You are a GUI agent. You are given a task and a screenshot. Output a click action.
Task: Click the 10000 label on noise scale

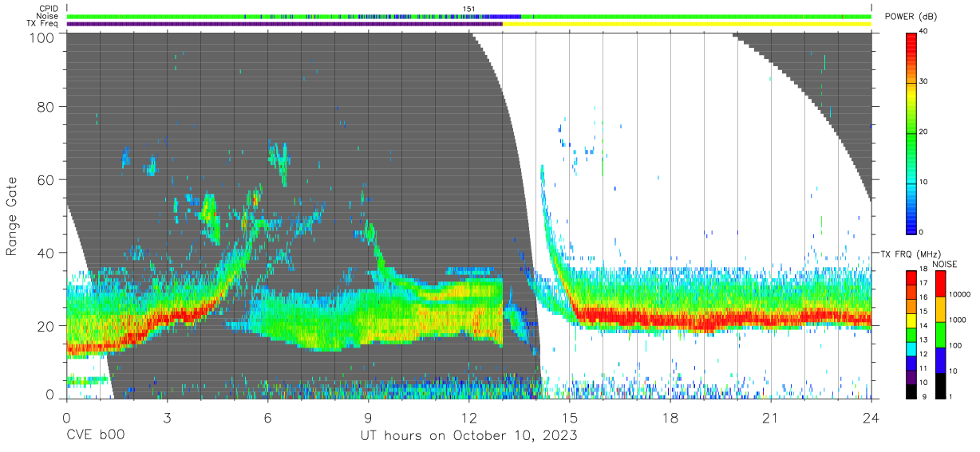click(x=959, y=294)
